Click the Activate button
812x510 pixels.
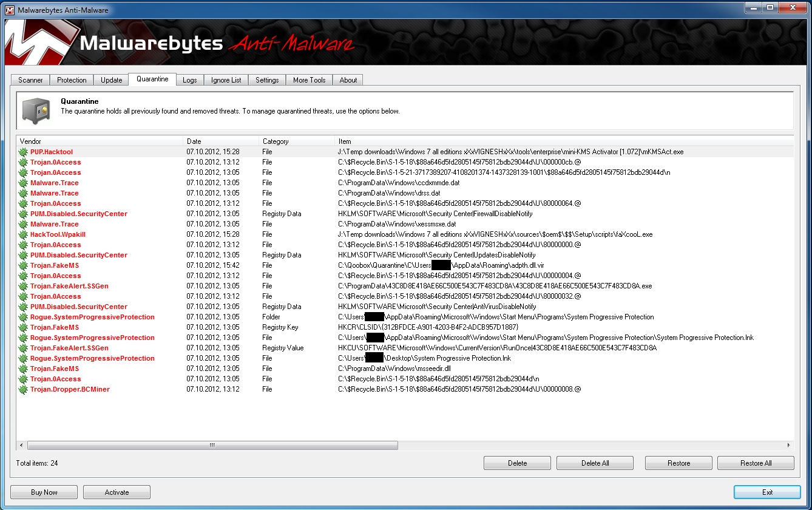coord(117,492)
